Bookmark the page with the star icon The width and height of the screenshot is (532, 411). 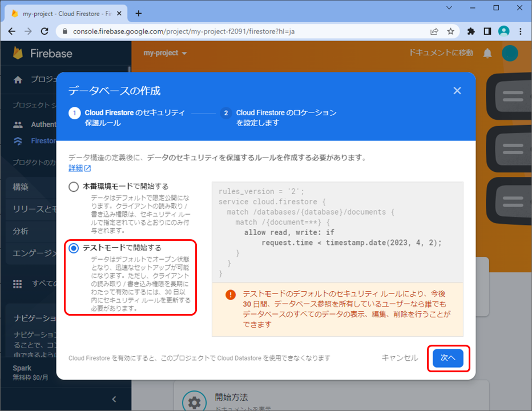point(450,32)
